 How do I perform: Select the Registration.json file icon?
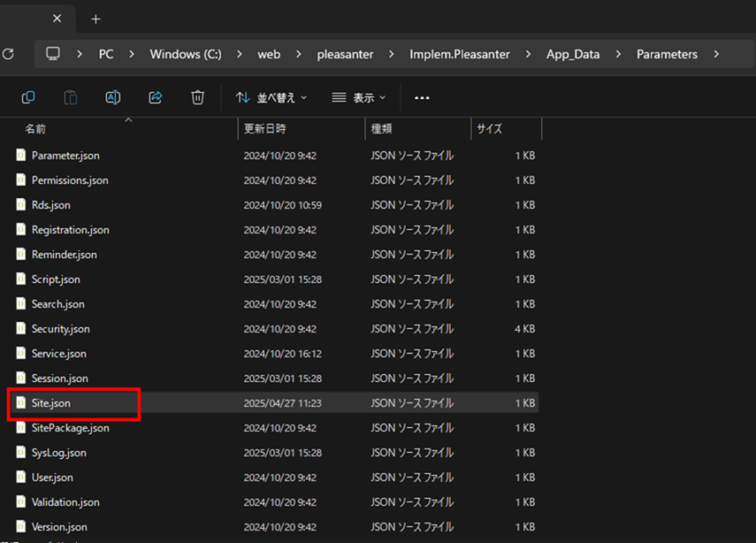coord(20,229)
